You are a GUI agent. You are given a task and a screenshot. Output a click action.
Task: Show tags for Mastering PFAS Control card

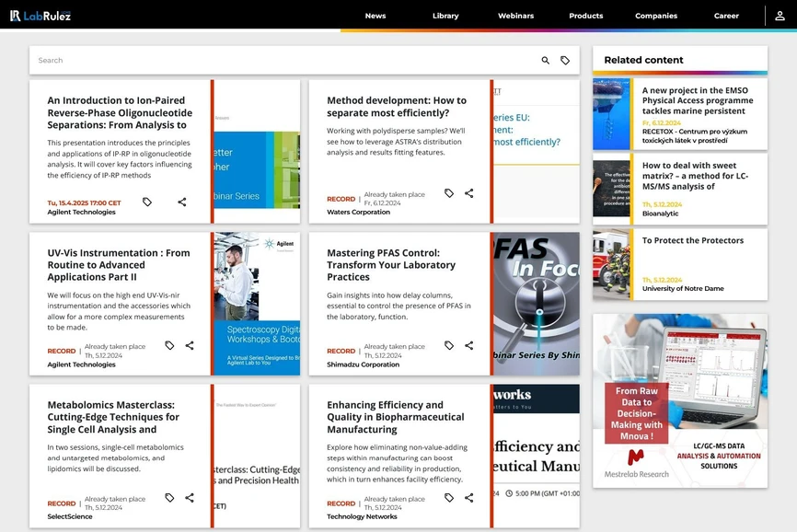coord(449,346)
